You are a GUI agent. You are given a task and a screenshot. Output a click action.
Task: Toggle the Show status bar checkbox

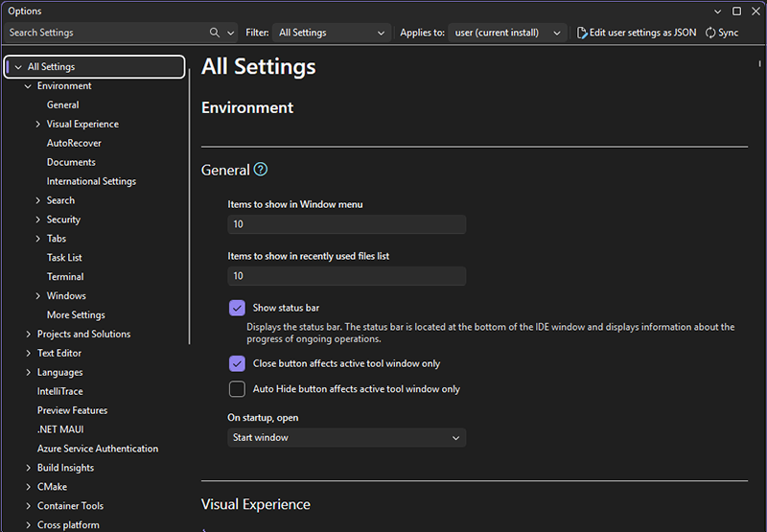(x=237, y=308)
